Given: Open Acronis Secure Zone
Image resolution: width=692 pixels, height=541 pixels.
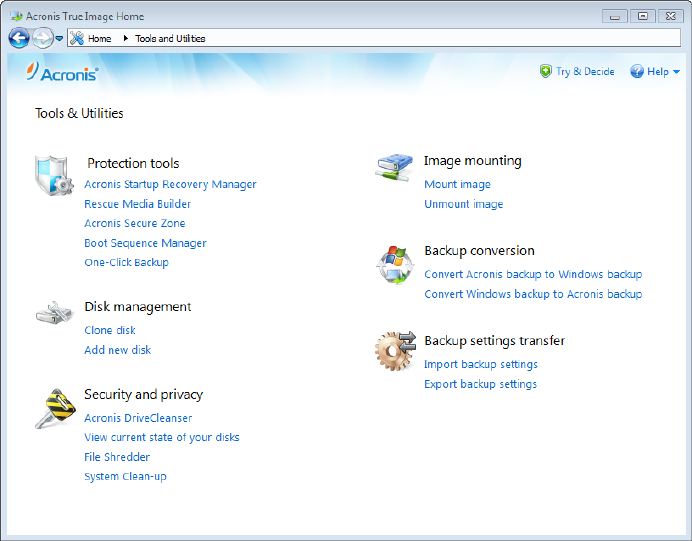Looking at the screenshot, I should tap(135, 223).
